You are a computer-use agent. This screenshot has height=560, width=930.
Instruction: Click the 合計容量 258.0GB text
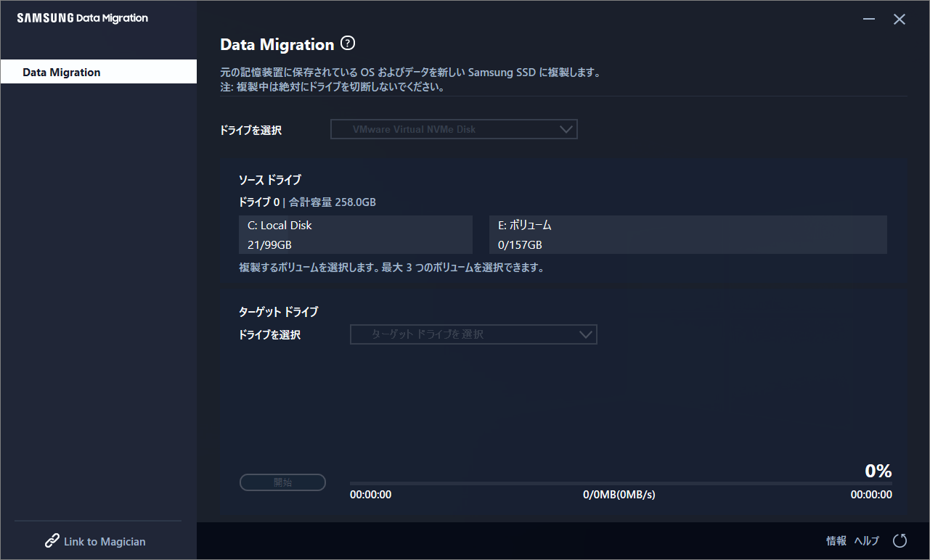coord(333,202)
